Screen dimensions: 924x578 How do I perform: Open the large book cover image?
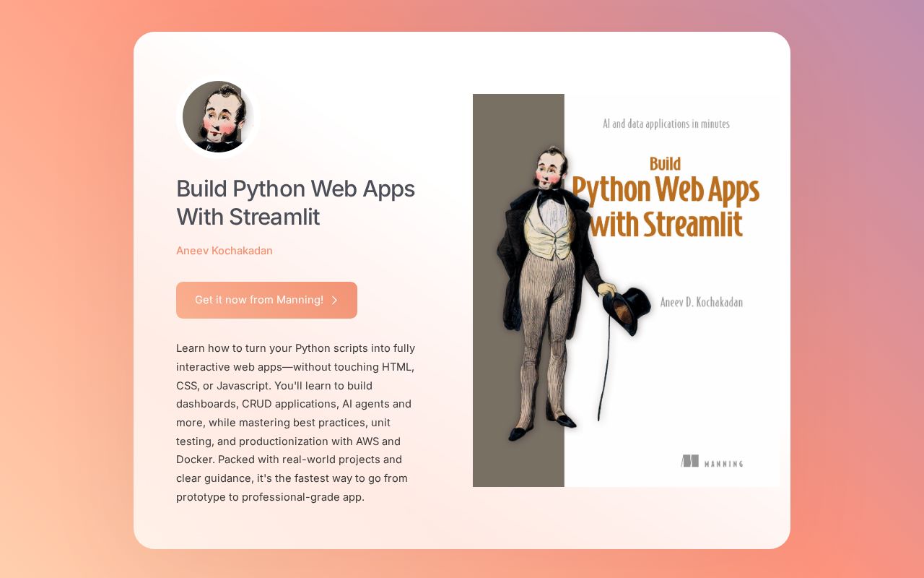pos(626,290)
